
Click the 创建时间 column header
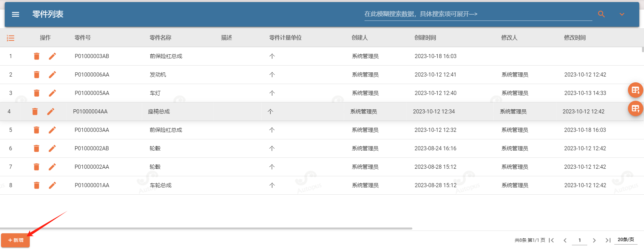(x=425, y=38)
